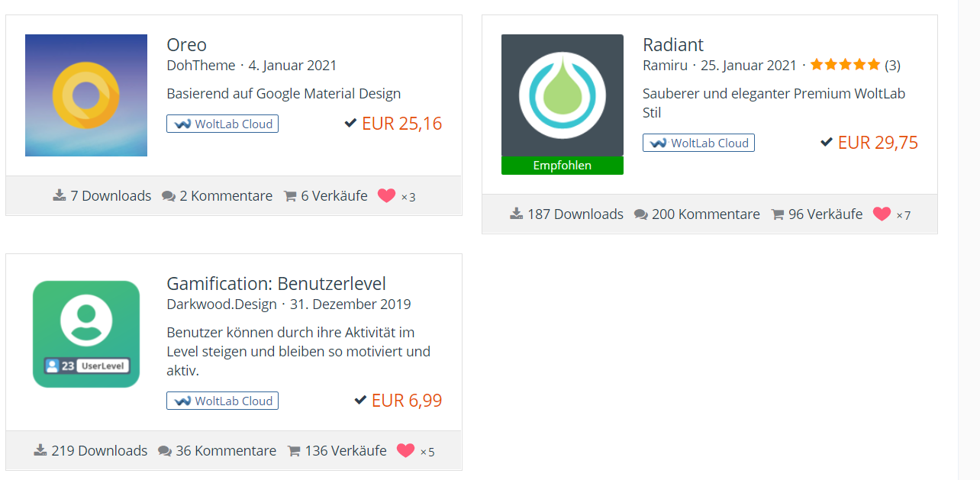This screenshot has width=980, height=480.
Task: Click the Radiant five-star rating
Action: click(x=845, y=65)
